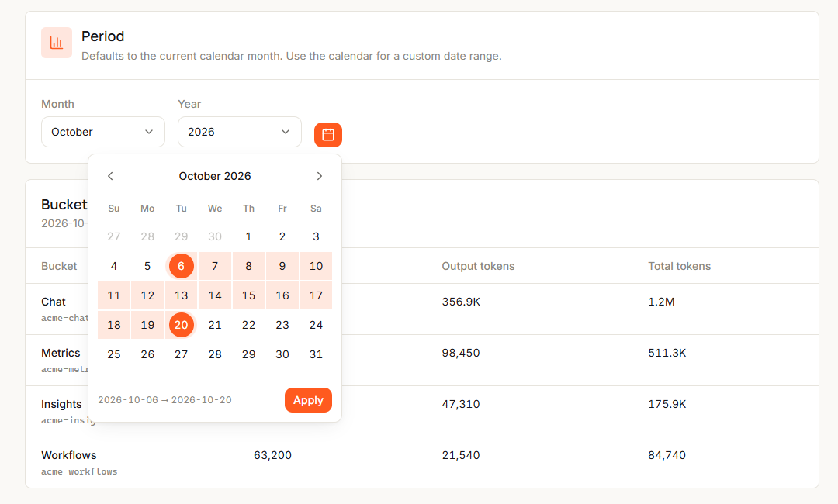838x504 pixels.
Task: Pick October 5 in the calendar
Action: click(147, 266)
